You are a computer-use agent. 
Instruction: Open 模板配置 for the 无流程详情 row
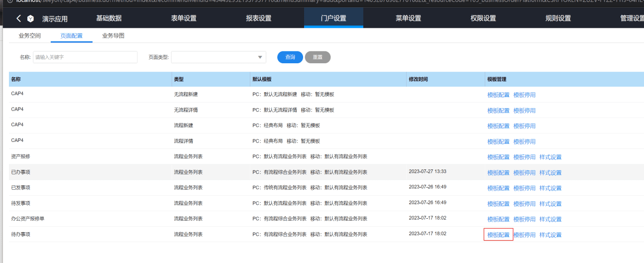pos(498,111)
